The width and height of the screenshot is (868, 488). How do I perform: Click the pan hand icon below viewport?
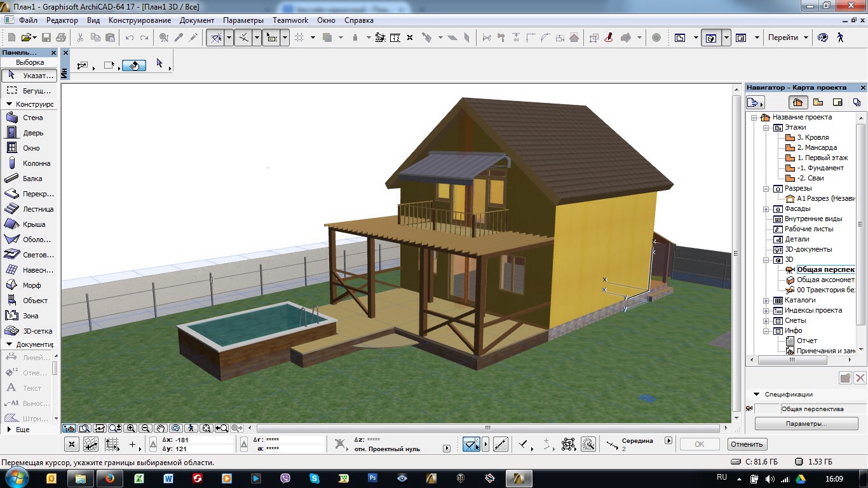point(161,428)
